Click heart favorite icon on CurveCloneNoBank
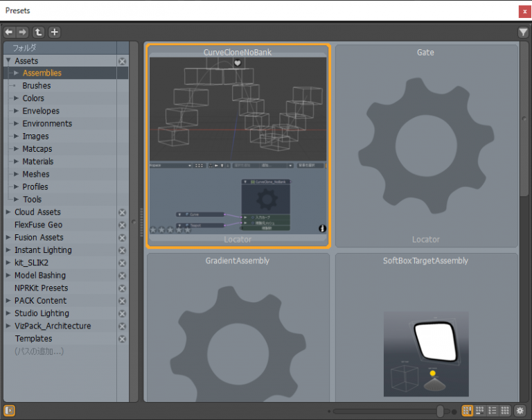Screen dimensions: 532x420 coord(238,63)
